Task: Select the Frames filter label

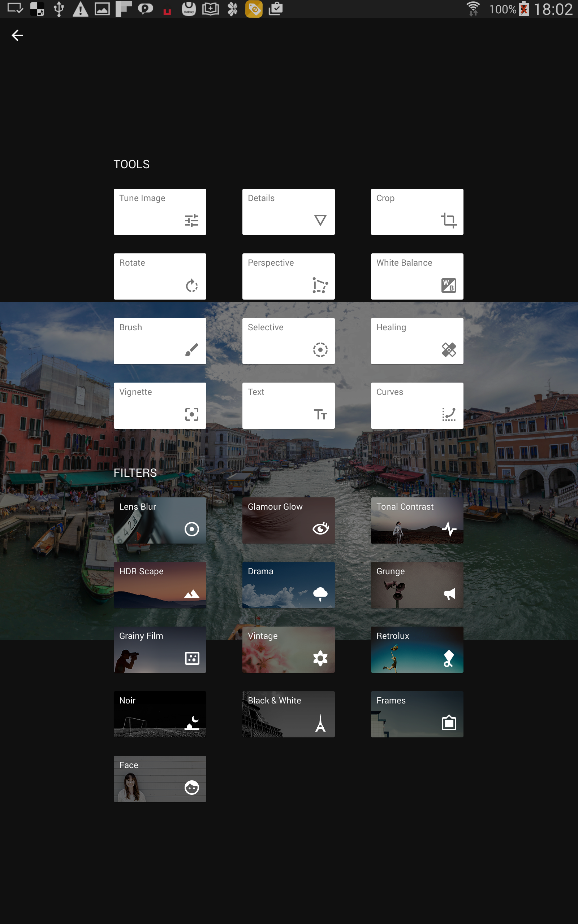Action: [x=391, y=700]
